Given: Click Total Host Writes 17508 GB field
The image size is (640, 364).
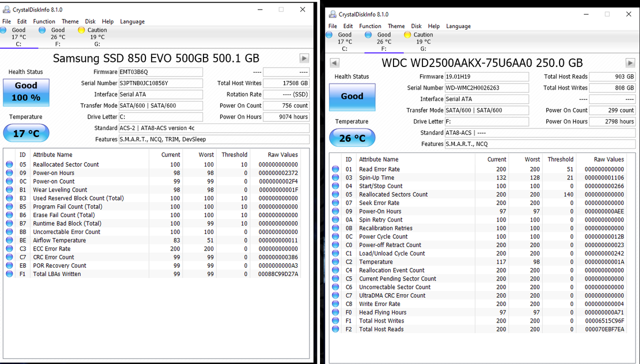Looking at the screenshot, I should (286, 83).
